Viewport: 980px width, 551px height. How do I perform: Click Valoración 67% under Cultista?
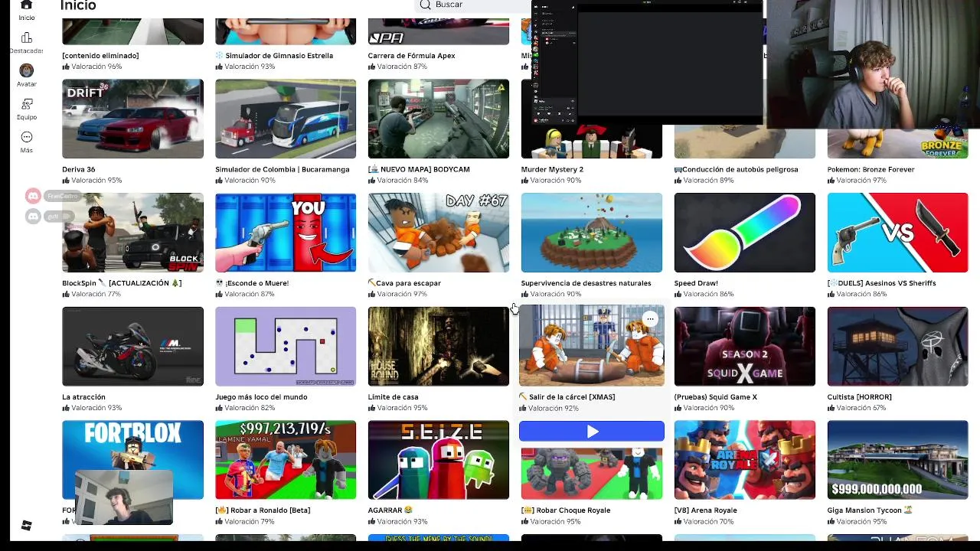coord(857,408)
